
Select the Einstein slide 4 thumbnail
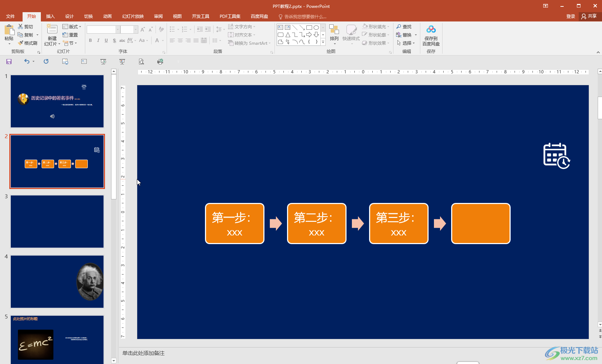click(x=57, y=281)
